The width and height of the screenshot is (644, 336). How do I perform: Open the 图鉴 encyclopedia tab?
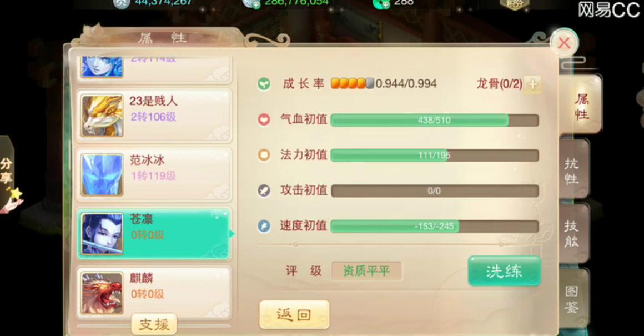tap(573, 299)
